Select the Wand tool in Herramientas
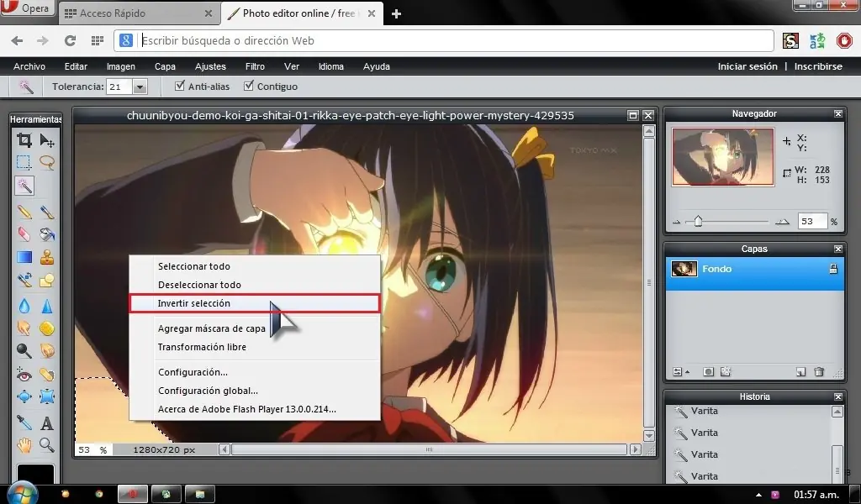Image resolution: width=861 pixels, height=504 pixels. click(x=24, y=186)
